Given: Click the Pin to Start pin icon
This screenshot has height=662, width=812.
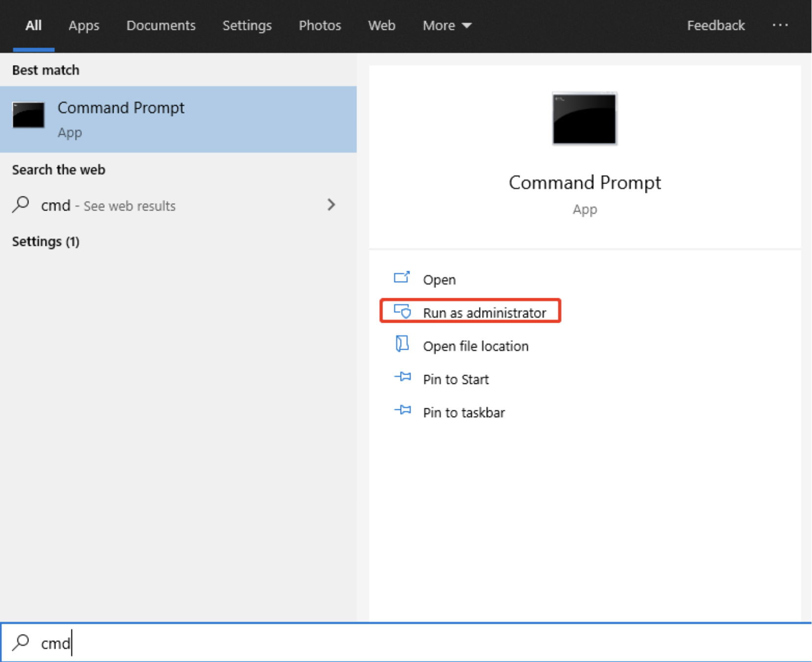Looking at the screenshot, I should point(403,378).
